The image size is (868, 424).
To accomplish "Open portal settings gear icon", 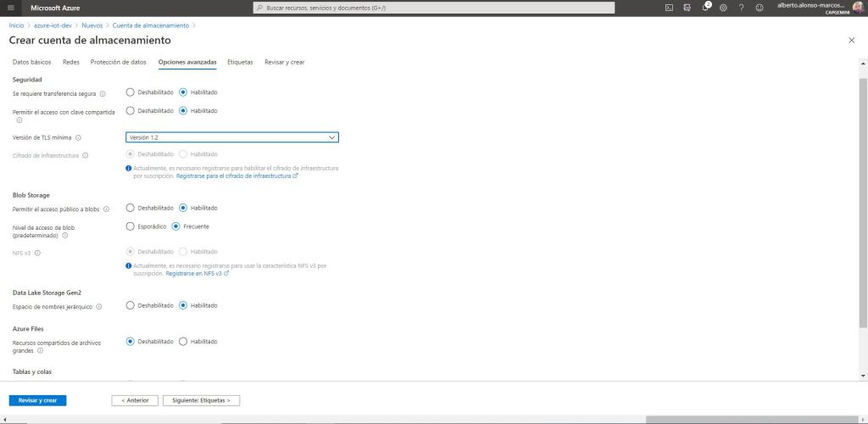I will pos(723,8).
